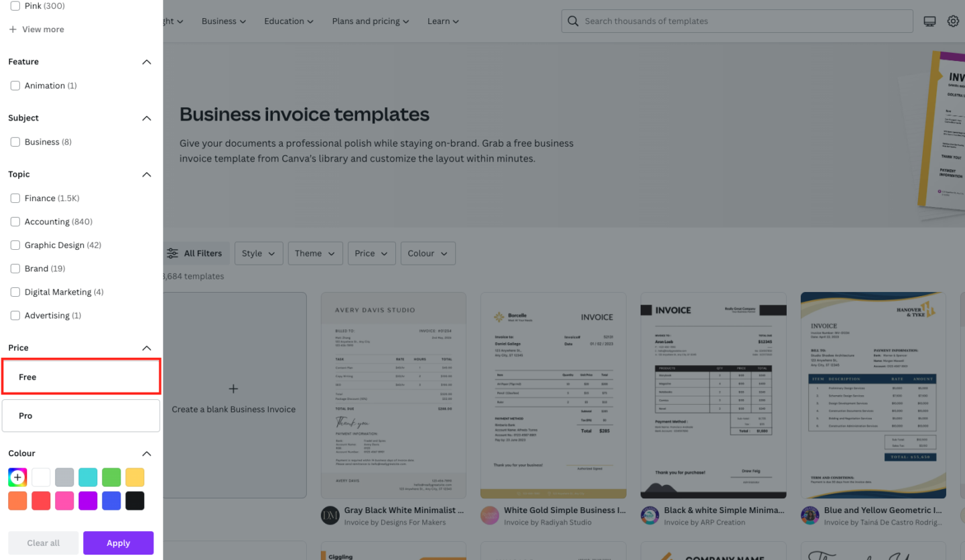Check the Graphic Design topic checkbox

pyautogui.click(x=15, y=245)
